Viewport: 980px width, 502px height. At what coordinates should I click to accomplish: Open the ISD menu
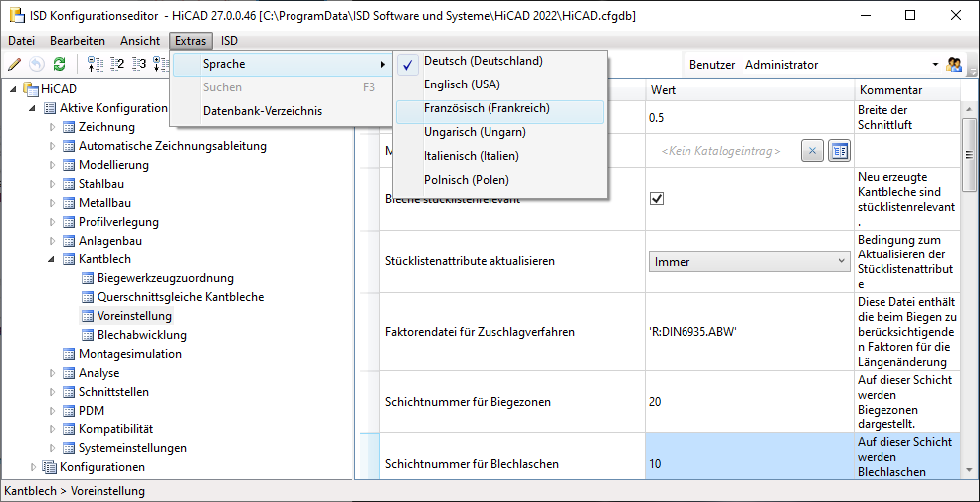click(229, 41)
